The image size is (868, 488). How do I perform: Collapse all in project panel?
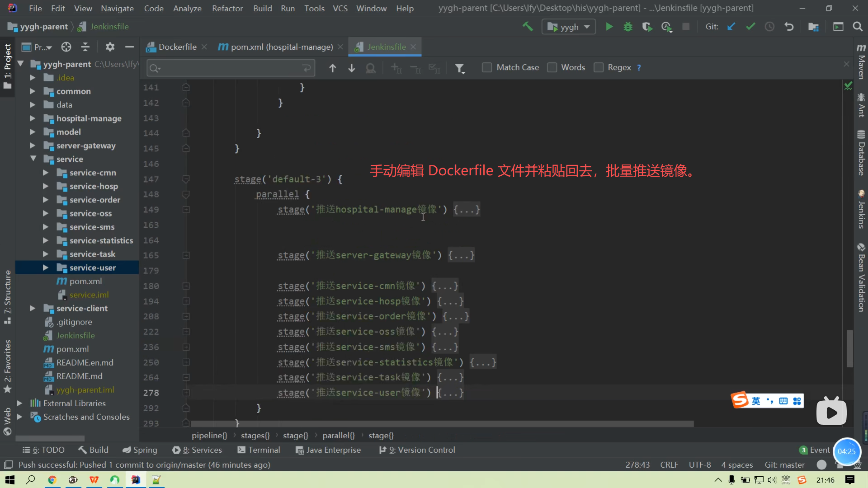click(85, 47)
